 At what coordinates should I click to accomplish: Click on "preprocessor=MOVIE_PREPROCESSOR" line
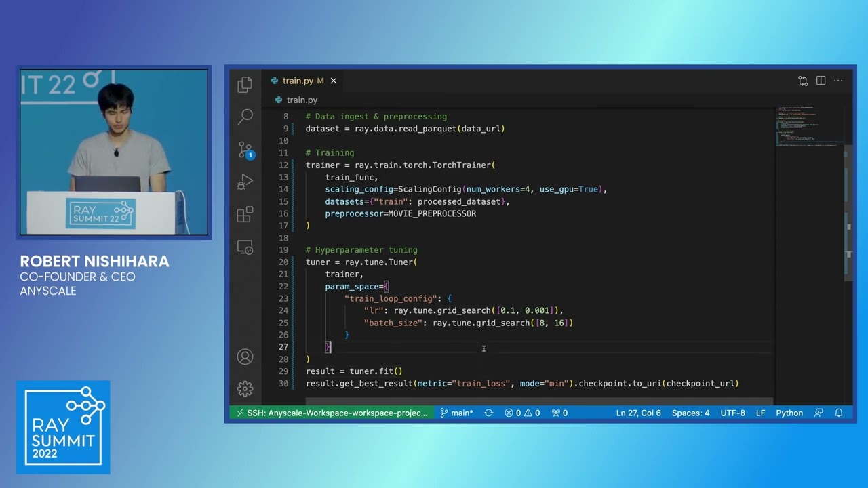click(401, 214)
